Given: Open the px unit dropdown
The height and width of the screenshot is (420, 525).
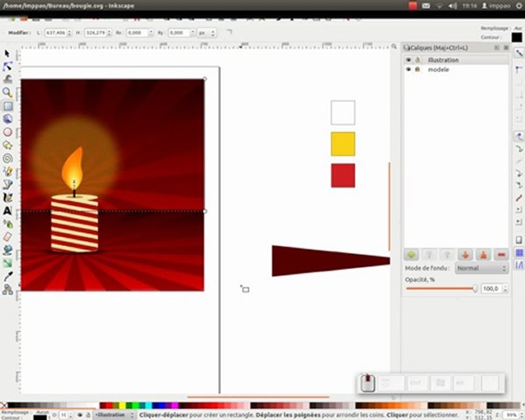Looking at the screenshot, I should [x=206, y=33].
